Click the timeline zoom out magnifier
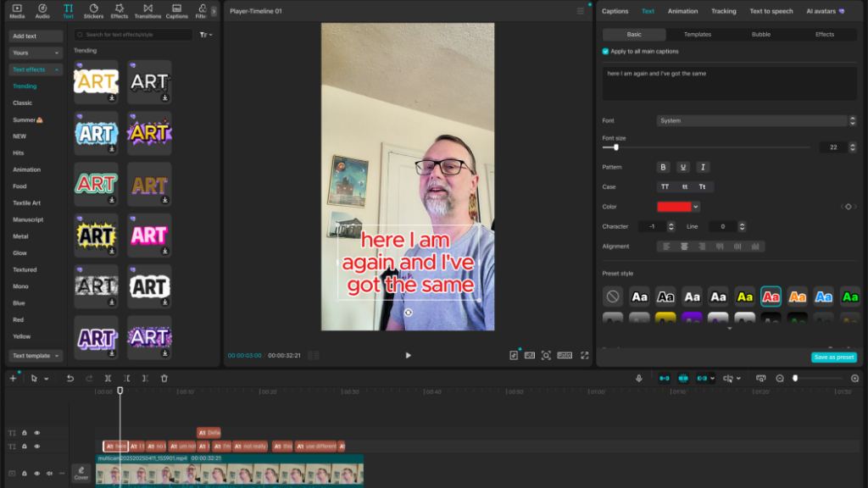 780,379
